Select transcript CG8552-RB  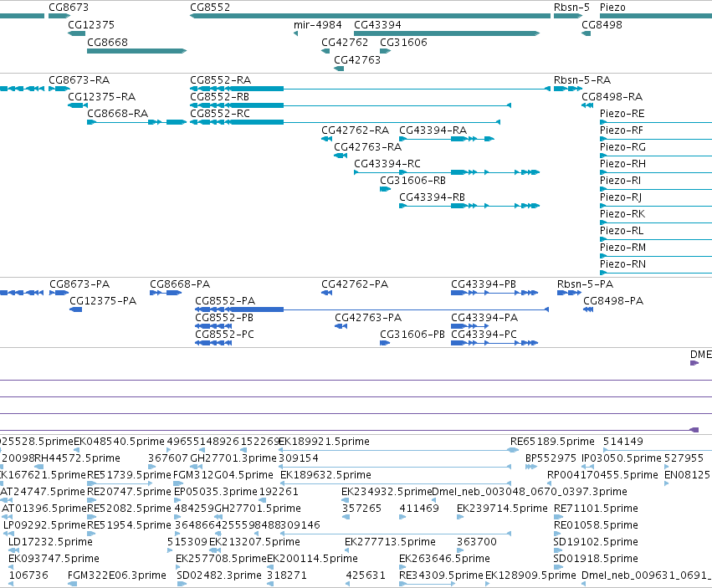(219, 97)
